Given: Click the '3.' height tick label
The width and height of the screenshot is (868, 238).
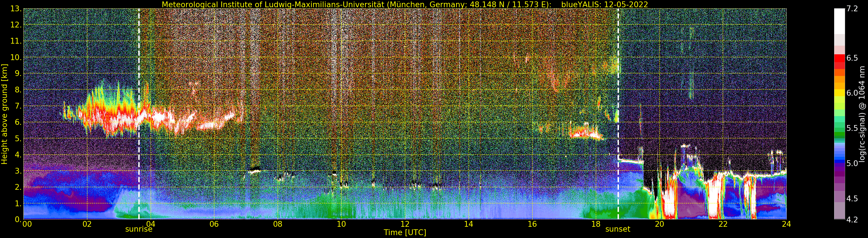Looking at the screenshot, I should coord(18,171).
